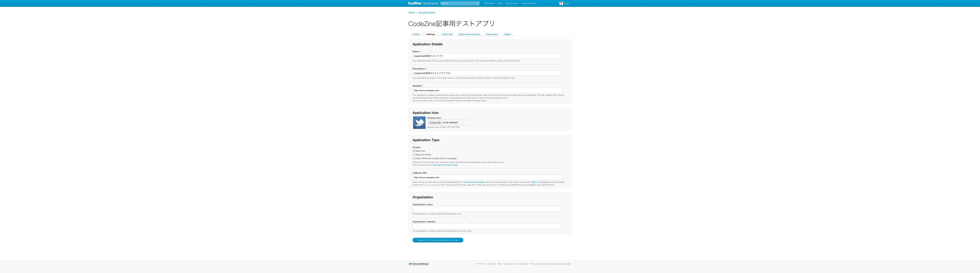The image size is (980, 273).
Task: Click the 'no file selected' text
Action: (x=450, y=123)
